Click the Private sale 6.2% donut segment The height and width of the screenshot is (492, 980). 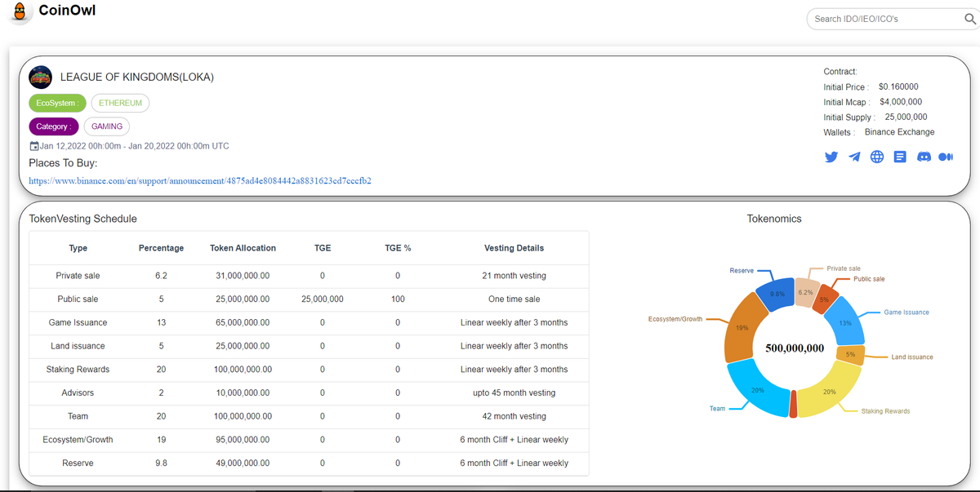point(805,293)
